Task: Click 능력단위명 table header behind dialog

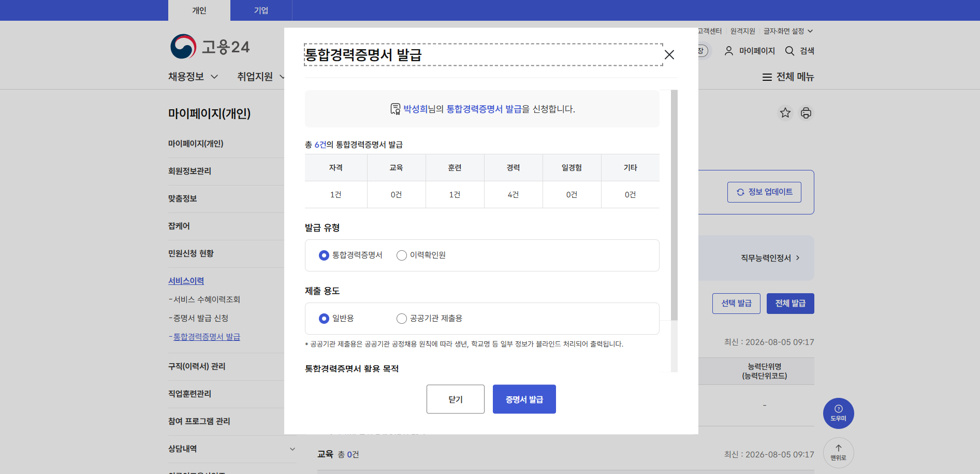Action: click(765, 371)
